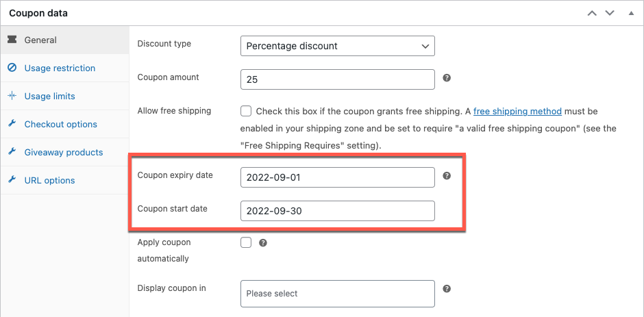This screenshot has width=644, height=317.
Task: Move the Coupon data panel down
Action: [609, 13]
